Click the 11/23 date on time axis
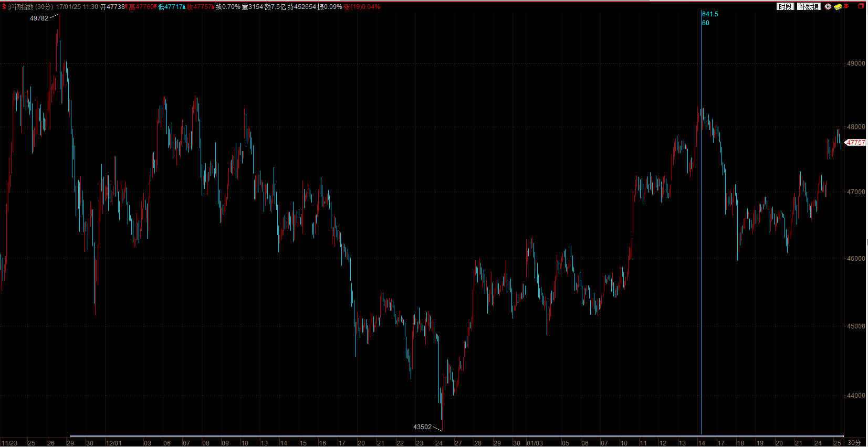Screen dimensions: 868x447 [9, 443]
